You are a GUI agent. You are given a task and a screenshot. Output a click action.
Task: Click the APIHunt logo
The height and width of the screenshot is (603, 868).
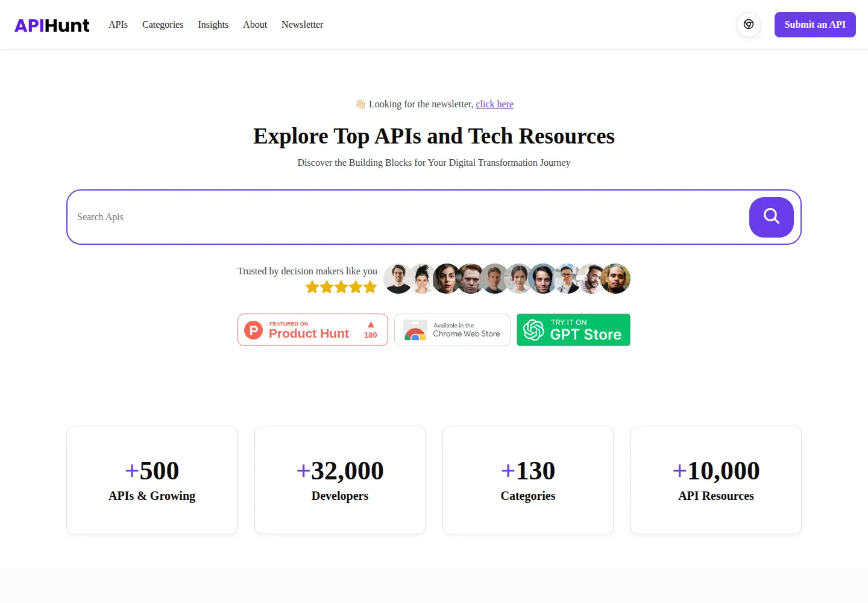point(52,25)
